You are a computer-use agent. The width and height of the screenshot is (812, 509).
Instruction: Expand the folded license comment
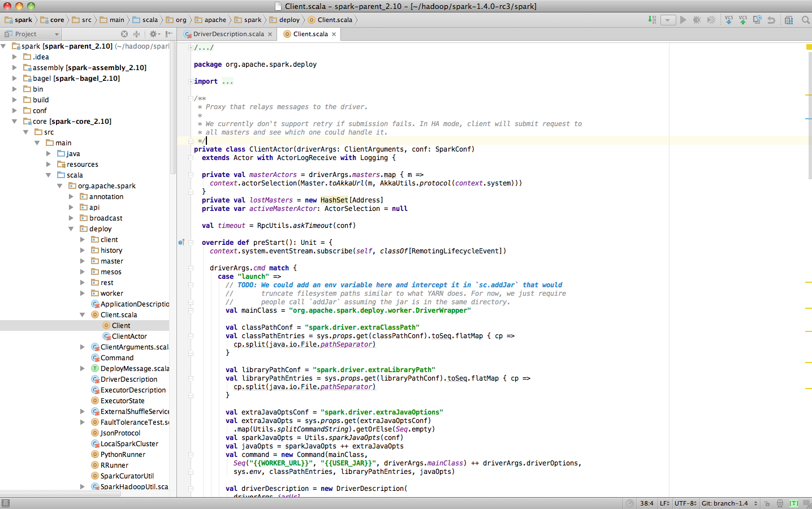[191, 48]
